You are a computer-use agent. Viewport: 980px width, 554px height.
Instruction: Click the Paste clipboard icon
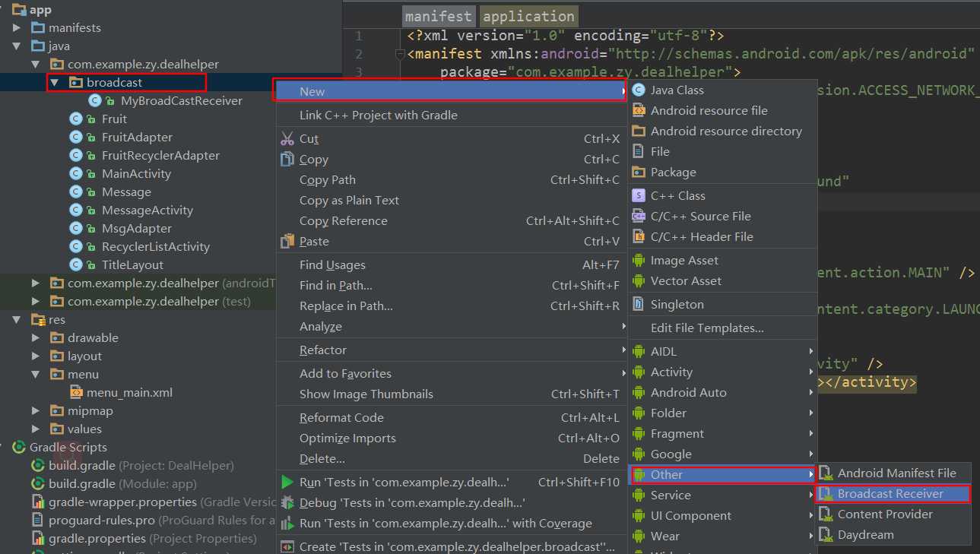(287, 241)
